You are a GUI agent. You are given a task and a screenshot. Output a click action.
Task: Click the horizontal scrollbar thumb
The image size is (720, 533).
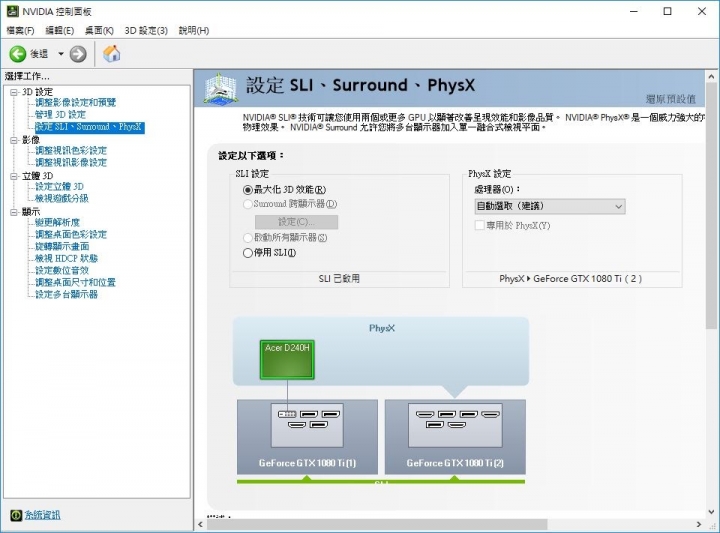[377, 524]
